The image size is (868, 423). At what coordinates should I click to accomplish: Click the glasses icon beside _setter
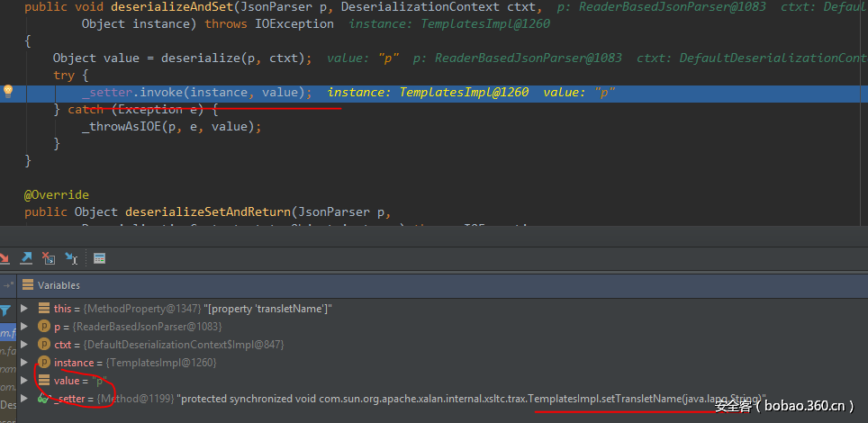click(42, 398)
